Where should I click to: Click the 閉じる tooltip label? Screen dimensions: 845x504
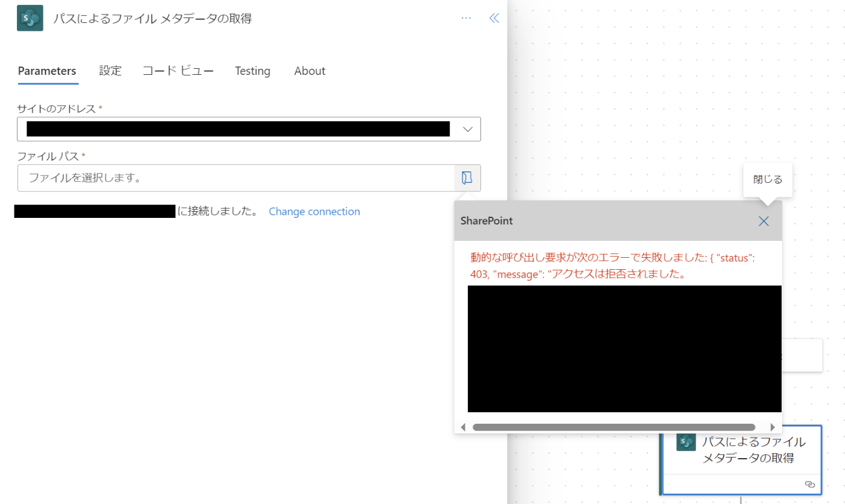tap(768, 179)
